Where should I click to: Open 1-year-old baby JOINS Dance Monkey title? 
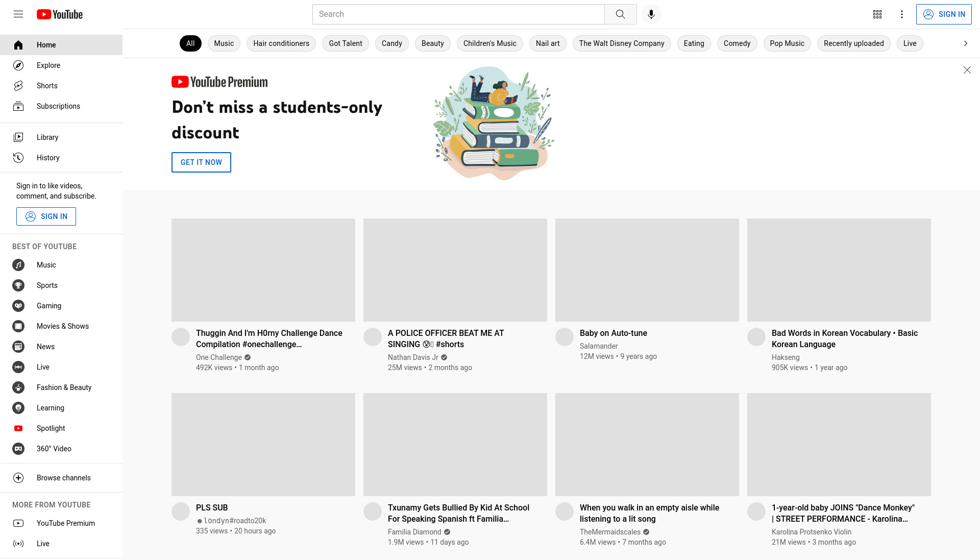(843, 513)
